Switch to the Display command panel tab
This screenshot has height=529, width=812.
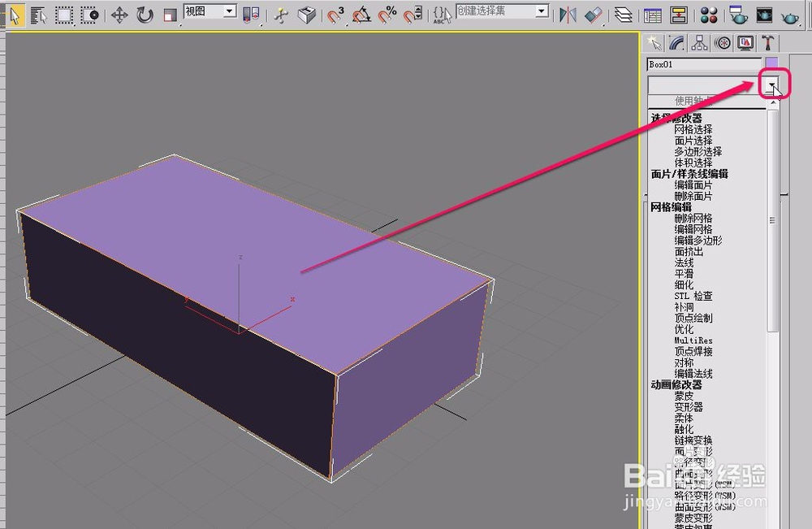point(745,43)
